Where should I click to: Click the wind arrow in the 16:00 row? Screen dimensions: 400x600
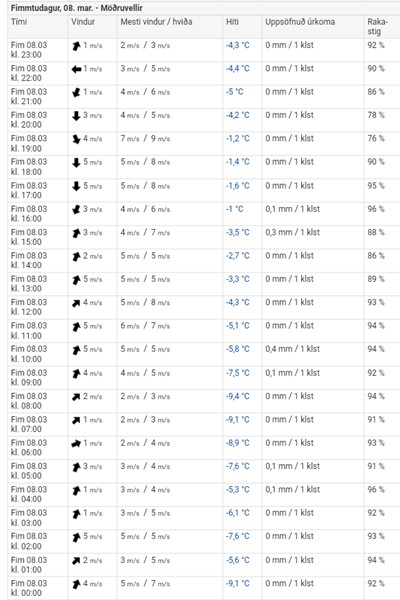(x=76, y=210)
